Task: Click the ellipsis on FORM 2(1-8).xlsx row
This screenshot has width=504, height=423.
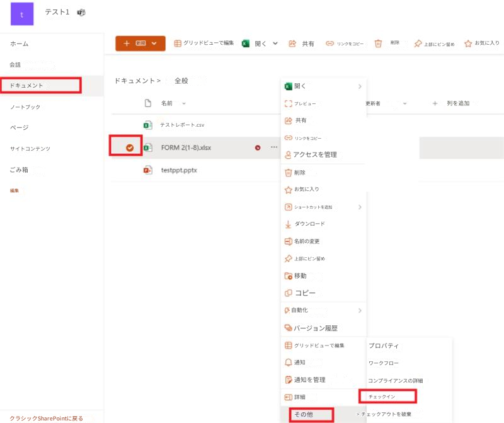Action: click(x=274, y=148)
